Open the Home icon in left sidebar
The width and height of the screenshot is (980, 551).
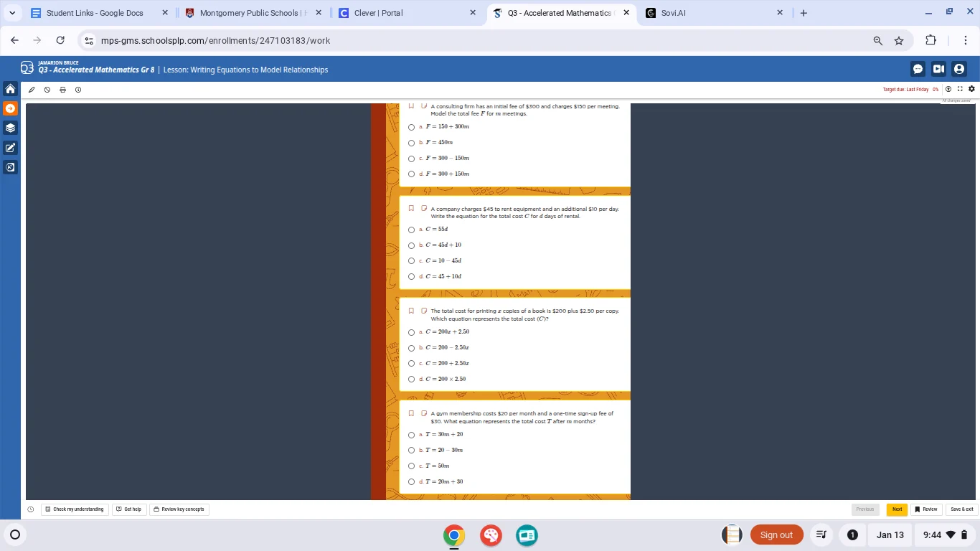click(x=10, y=89)
